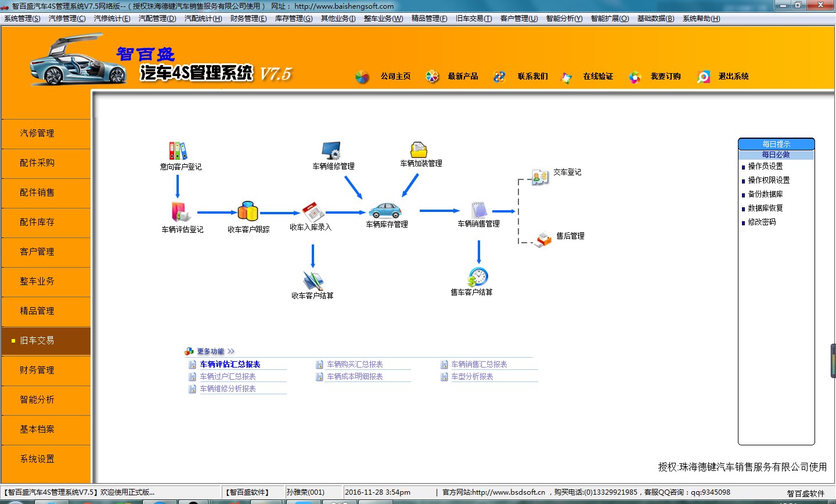Select the 每日必做 tab
This screenshot has height=504, width=836.
pos(776,155)
